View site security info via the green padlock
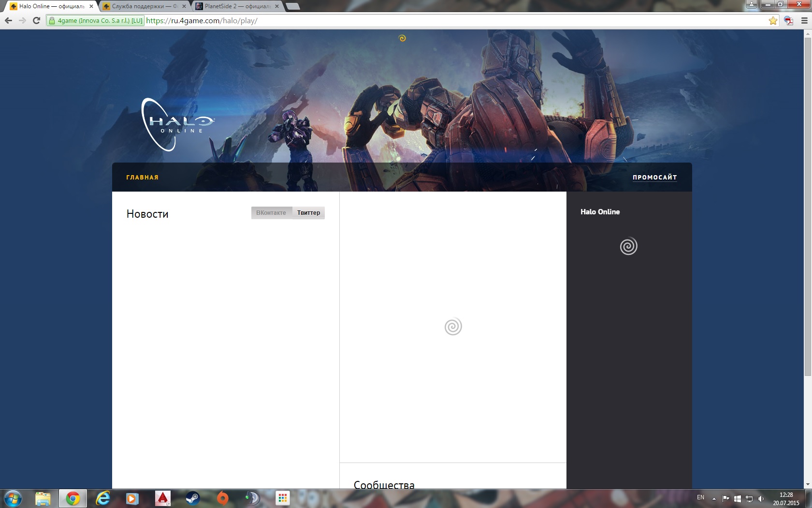 coord(52,21)
